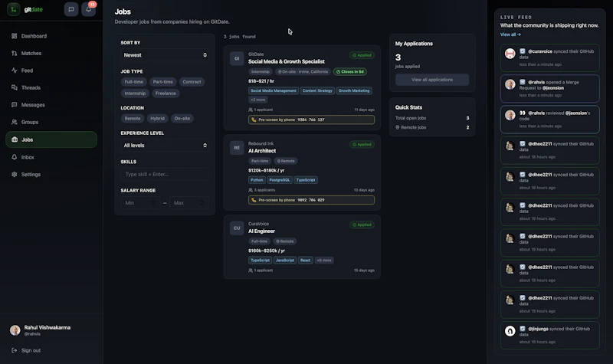613x364 pixels.
Task: Open Messages in sidebar
Action: [51, 105]
